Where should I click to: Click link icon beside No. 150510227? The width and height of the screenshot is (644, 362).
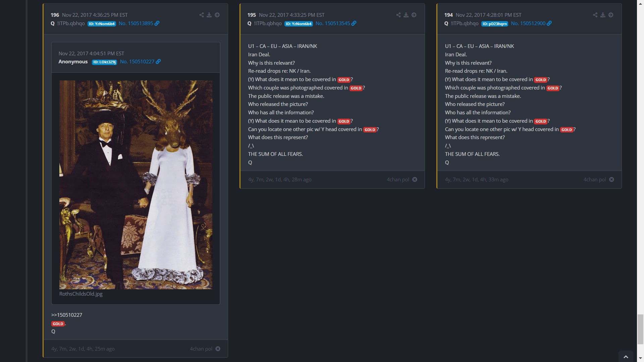tap(159, 62)
